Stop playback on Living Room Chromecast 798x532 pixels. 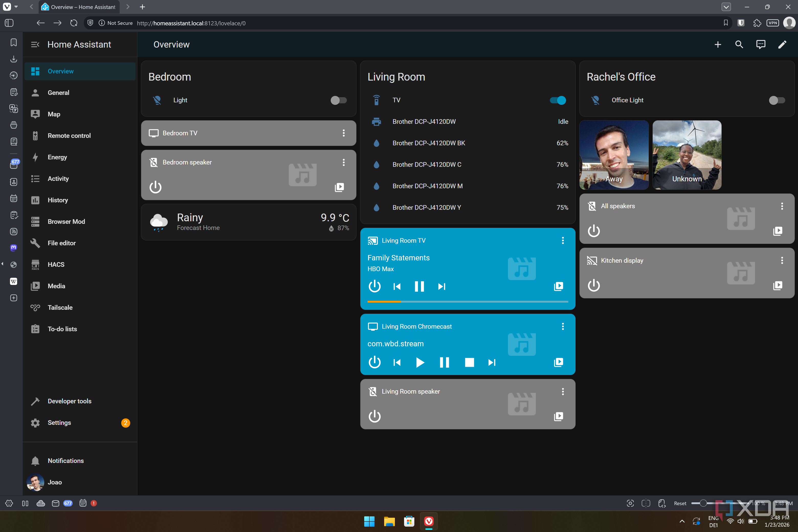[469, 362]
